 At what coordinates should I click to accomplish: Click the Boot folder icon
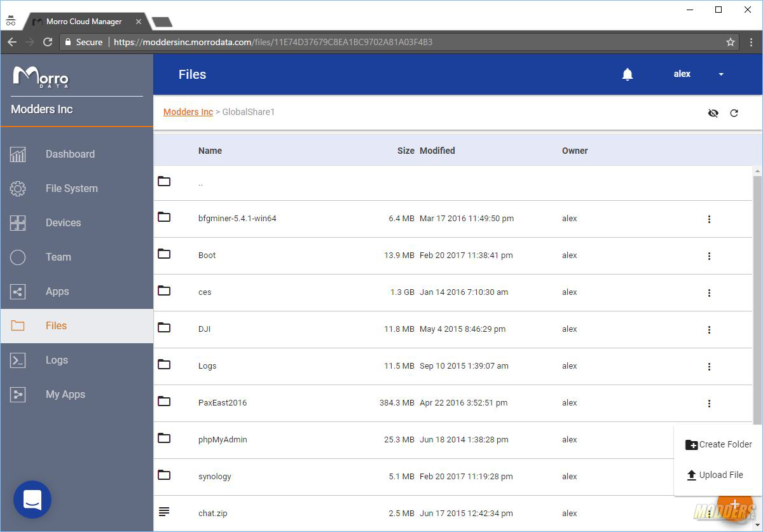click(x=164, y=254)
